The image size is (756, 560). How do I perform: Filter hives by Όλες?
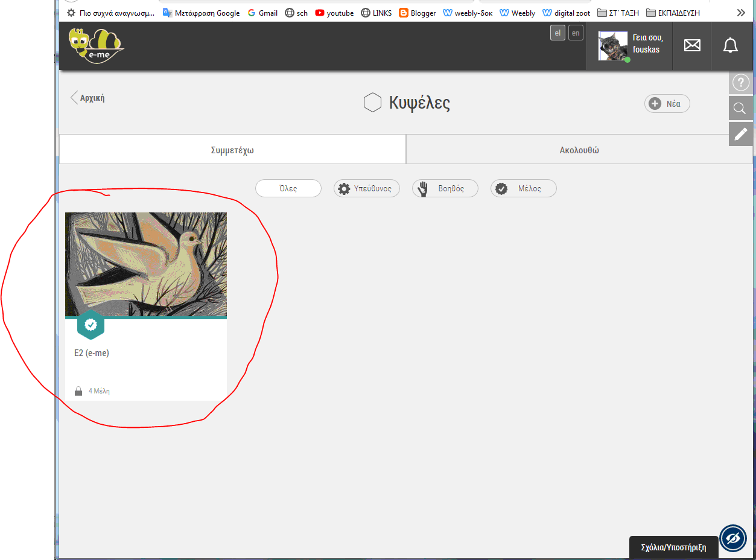pos(288,188)
